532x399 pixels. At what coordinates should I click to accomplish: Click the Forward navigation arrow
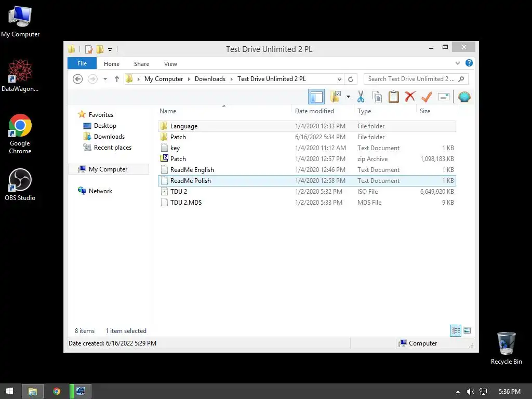click(92, 79)
